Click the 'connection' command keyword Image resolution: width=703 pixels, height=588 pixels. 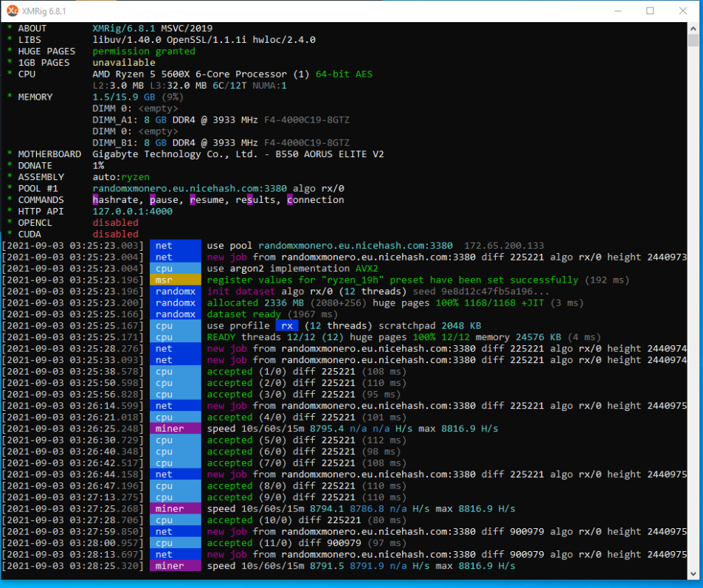[x=316, y=200]
